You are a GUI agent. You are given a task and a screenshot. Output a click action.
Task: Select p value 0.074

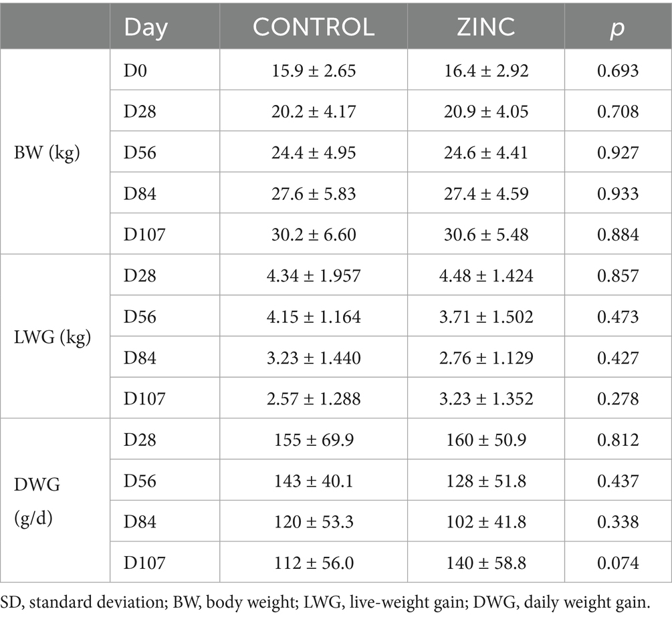(618, 563)
